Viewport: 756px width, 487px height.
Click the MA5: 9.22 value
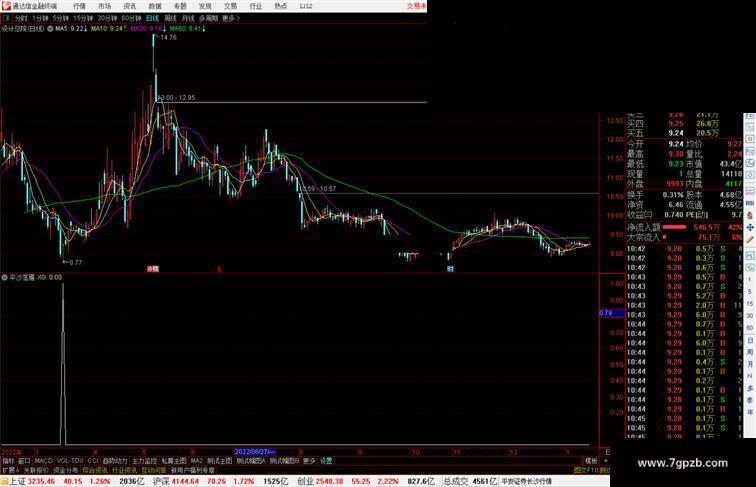(71, 29)
